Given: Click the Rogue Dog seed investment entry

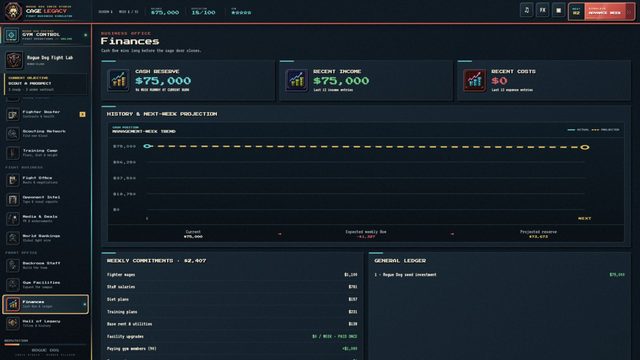Looking at the screenshot, I should tap(499, 275).
